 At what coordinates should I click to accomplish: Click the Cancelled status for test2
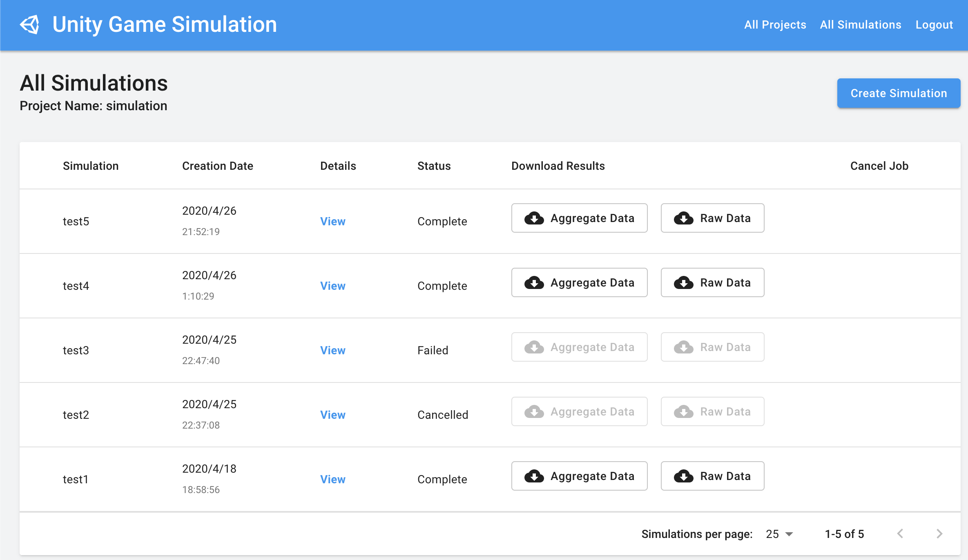click(x=443, y=415)
